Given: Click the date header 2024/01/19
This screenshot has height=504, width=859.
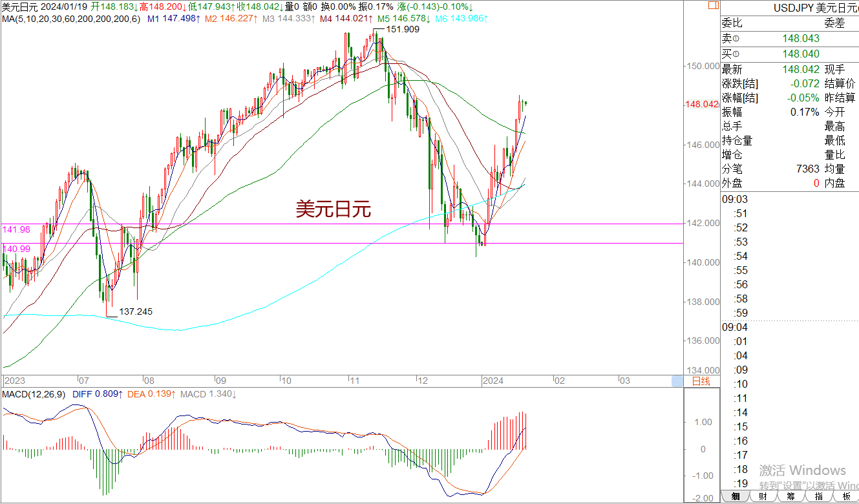Looking at the screenshot, I should pos(63,6).
